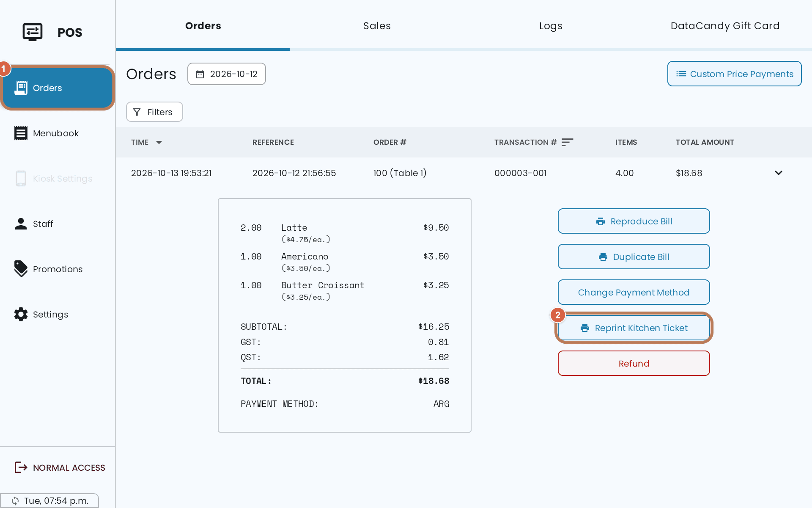Switch to the Logs tab
The width and height of the screenshot is (812, 508).
(551, 25)
